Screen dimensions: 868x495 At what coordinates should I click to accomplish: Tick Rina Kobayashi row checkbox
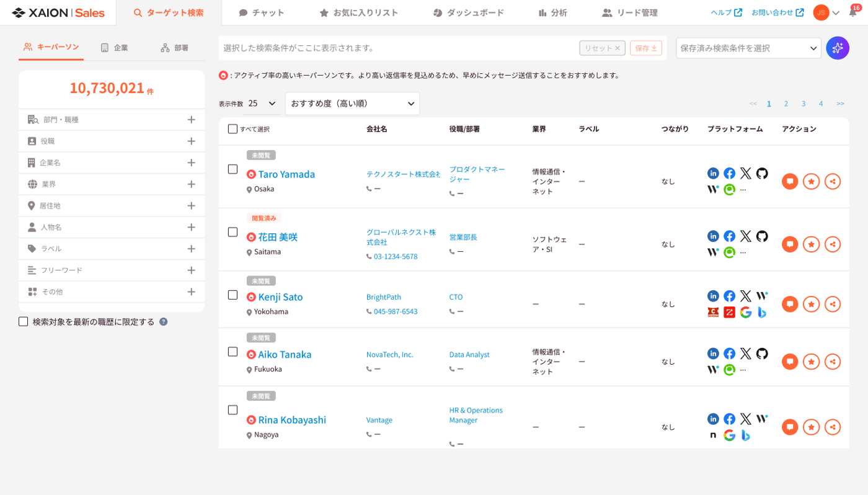click(x=232, y=410)
